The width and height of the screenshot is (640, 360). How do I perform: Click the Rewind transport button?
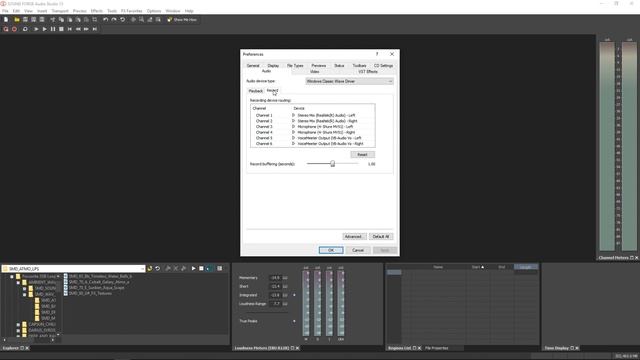pyautogui.click(x=78, y=29)
